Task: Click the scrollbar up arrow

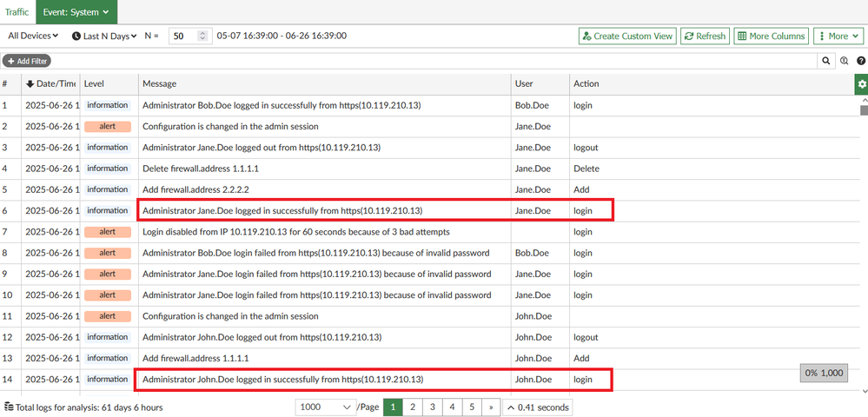Action: (865, 100)
